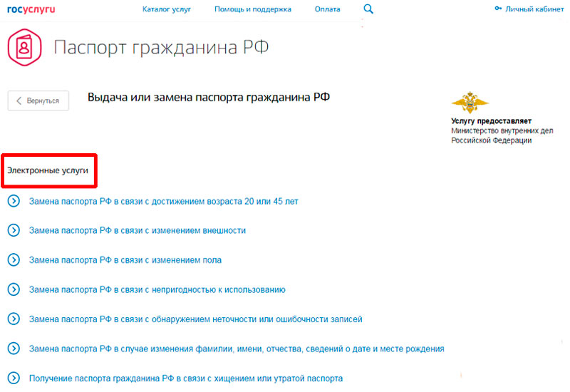Click arrow icon for appearance change replacement
This screenshot has width=570, height=392.
pos(13,230)
